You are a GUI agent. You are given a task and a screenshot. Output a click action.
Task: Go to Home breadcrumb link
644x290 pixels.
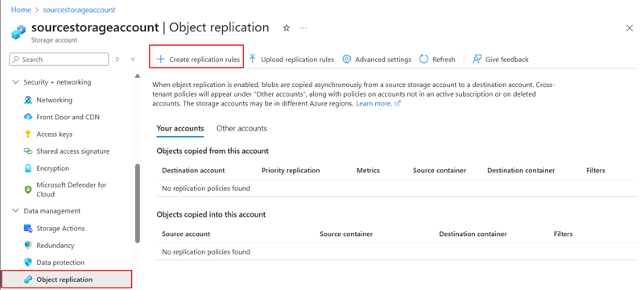[x=21, y=10]
